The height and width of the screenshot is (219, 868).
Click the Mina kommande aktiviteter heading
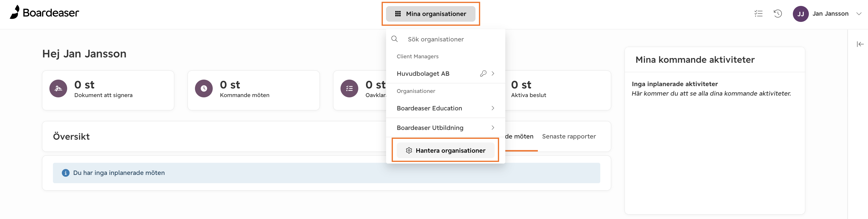pyautogui.click(x=695, y=60)
